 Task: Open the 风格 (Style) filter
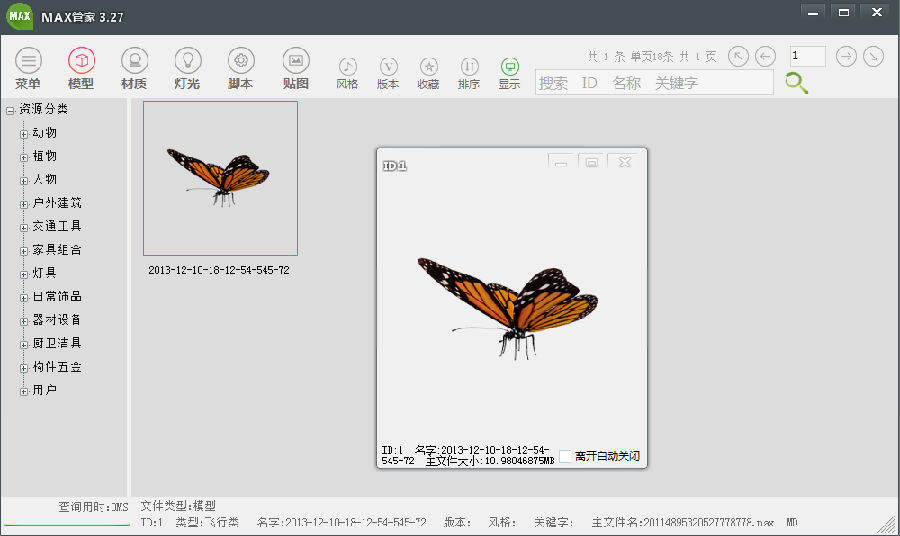coord(347,67)
